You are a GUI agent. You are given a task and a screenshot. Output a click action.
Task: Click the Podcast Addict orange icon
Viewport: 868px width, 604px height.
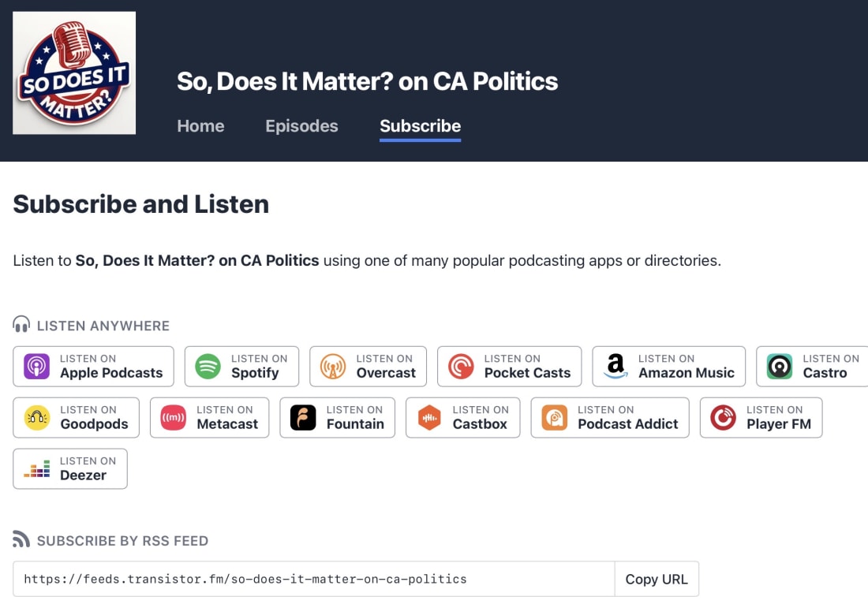click(555, 418)
